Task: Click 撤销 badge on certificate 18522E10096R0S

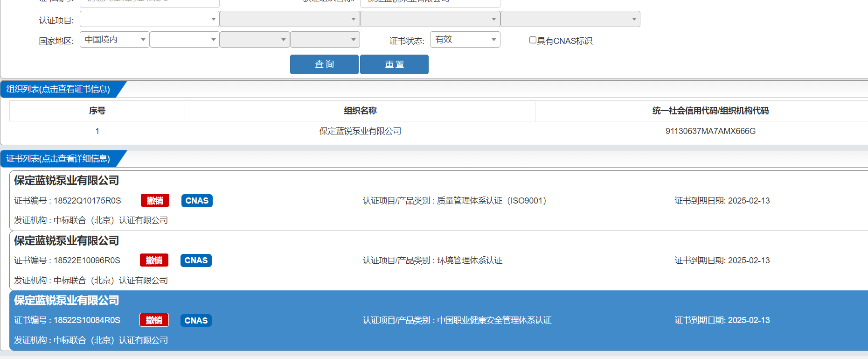Action: 154,260
